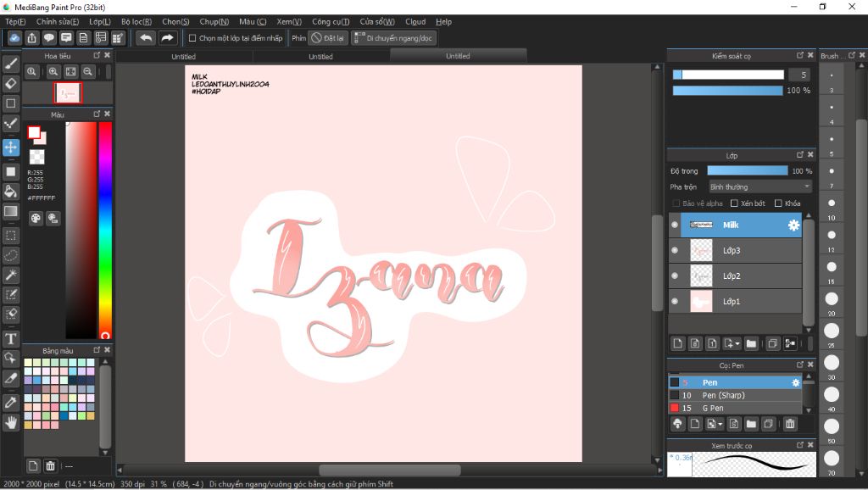The image size is (868, 490).
Task: Select the rectangular Select tool
Action: click(10, 236)
